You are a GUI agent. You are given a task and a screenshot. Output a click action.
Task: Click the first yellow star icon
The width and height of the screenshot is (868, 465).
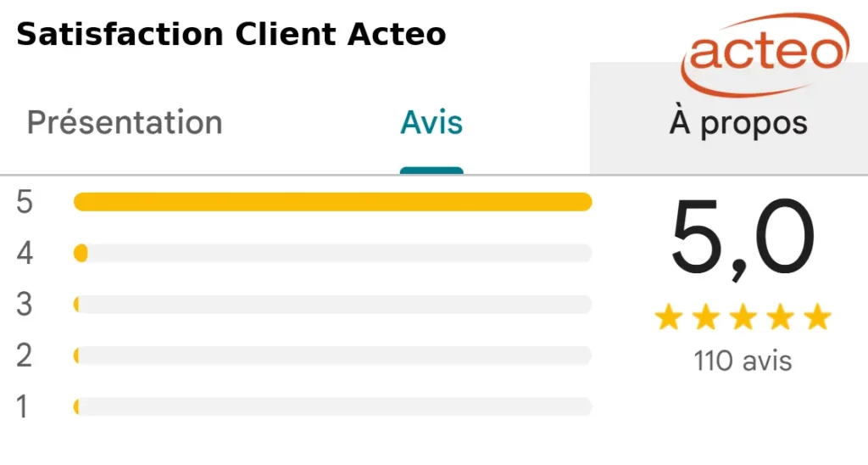click(x=669, y=317)
